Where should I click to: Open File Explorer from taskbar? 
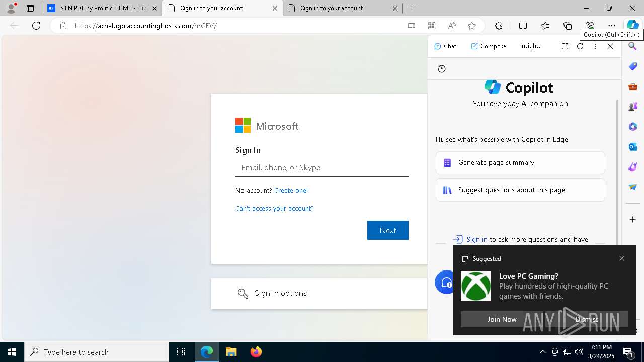(231, 352)
